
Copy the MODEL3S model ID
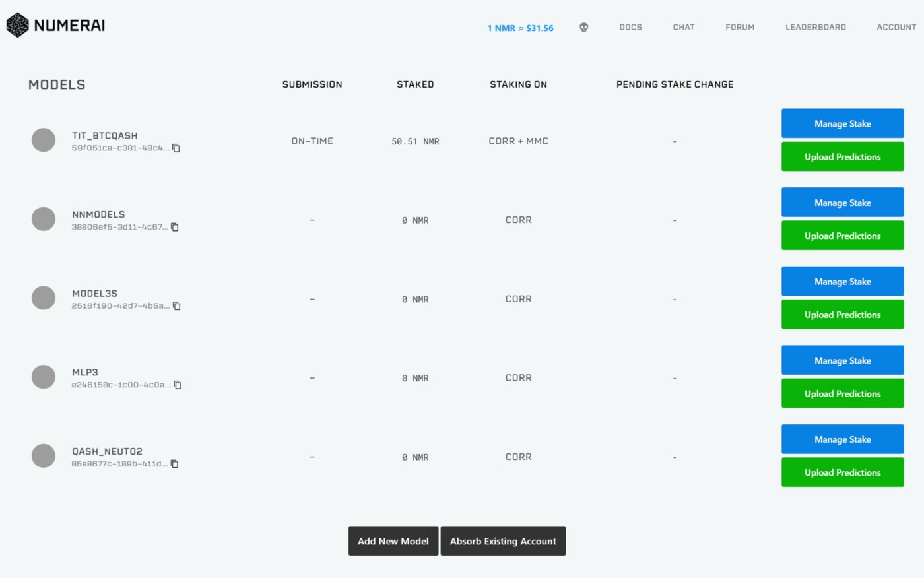[x=176, y=306]
